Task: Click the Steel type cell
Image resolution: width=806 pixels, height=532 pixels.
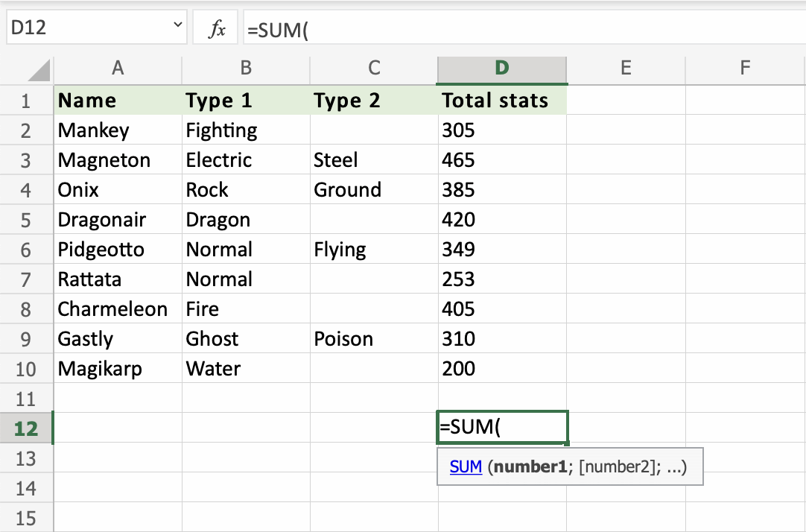Action: coord(336,160)
